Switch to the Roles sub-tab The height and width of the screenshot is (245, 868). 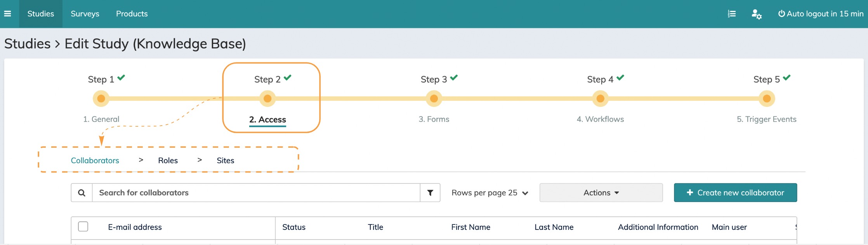click(x=168, y=160)
